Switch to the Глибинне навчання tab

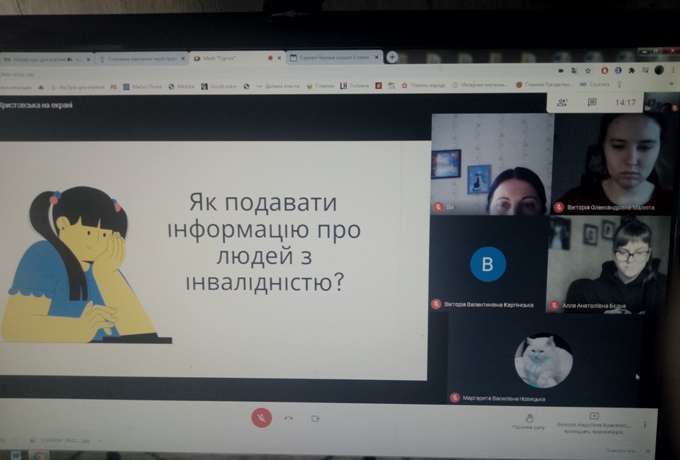141,59
